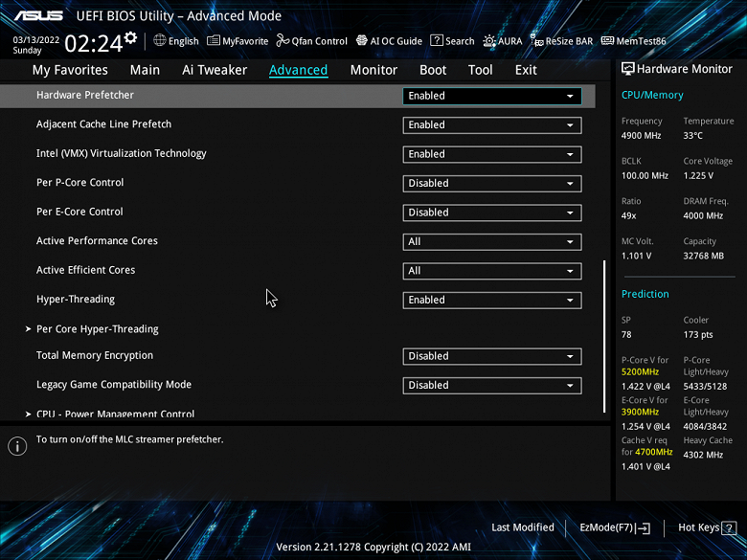Open Active Performance Cores dropdown
Screen dimensions: 747x560
492,242
